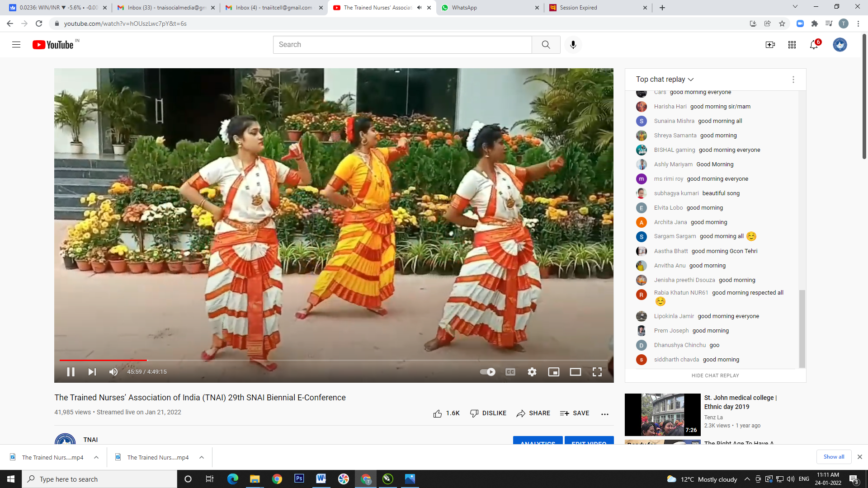
Task: Enter full screen mode
Action: 597,372
